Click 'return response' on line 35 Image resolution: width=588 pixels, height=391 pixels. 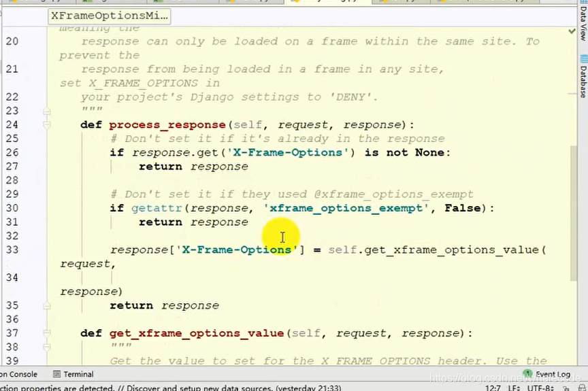pyautogui.click(x=164, y=305)
